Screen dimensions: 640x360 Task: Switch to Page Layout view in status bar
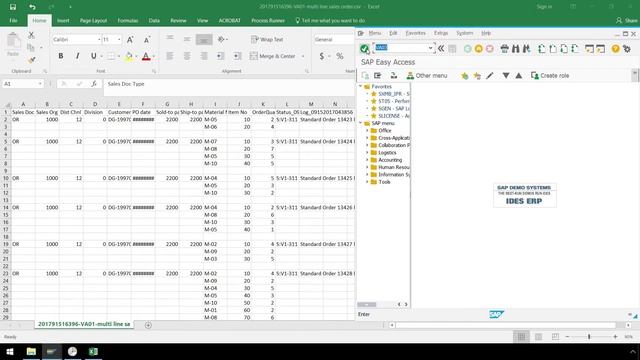(538, 337)
